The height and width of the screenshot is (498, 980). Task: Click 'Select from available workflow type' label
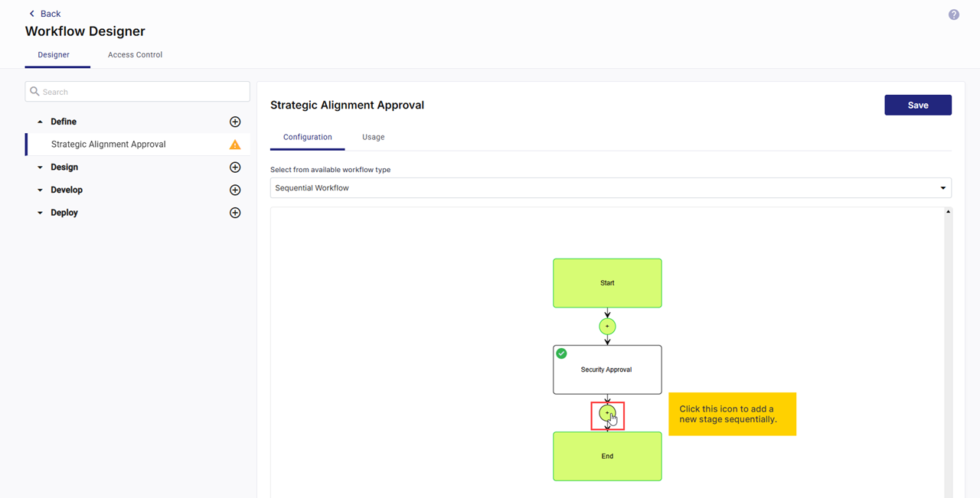(331, 170)
